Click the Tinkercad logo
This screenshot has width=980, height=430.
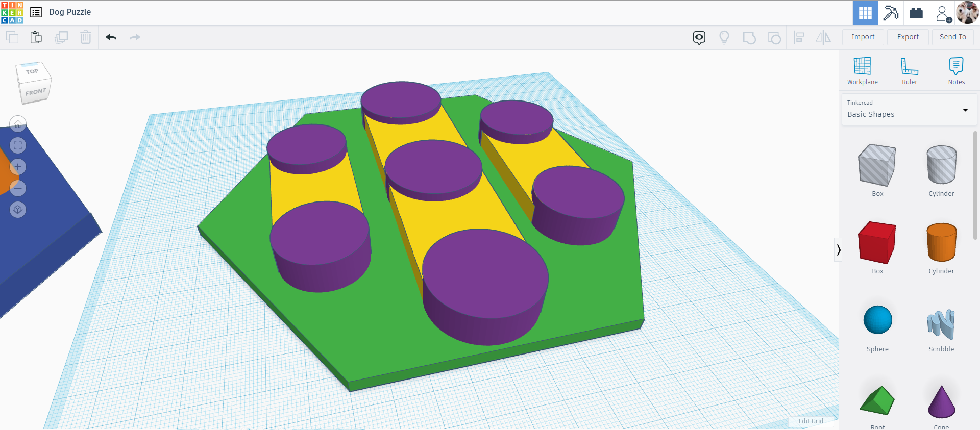tap(12, 12)
